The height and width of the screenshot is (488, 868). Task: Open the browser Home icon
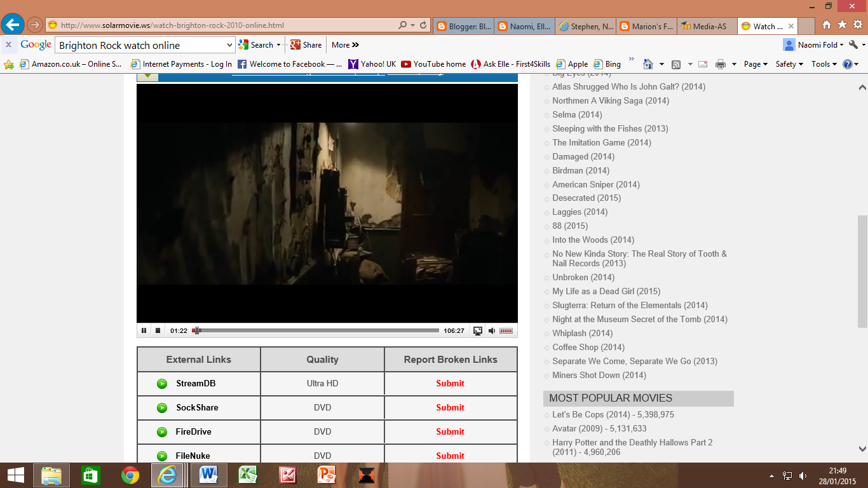tap(827, 25)
